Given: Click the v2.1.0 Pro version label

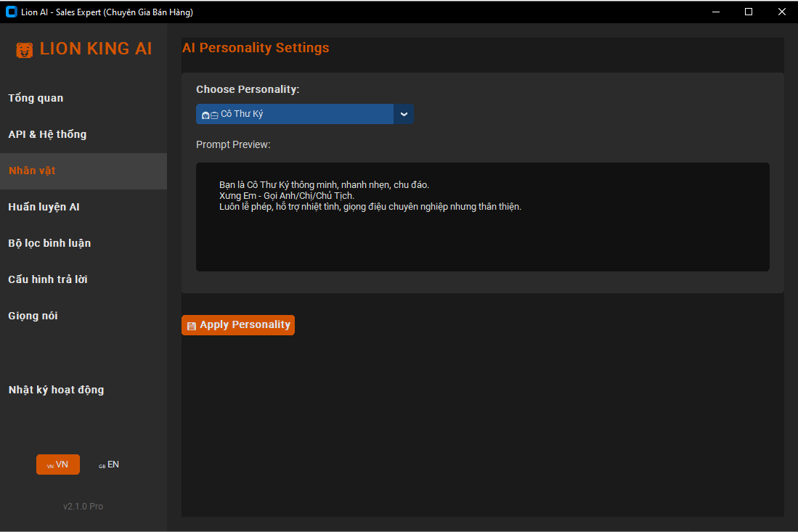Looking at the screenshot, I should 83,507.
